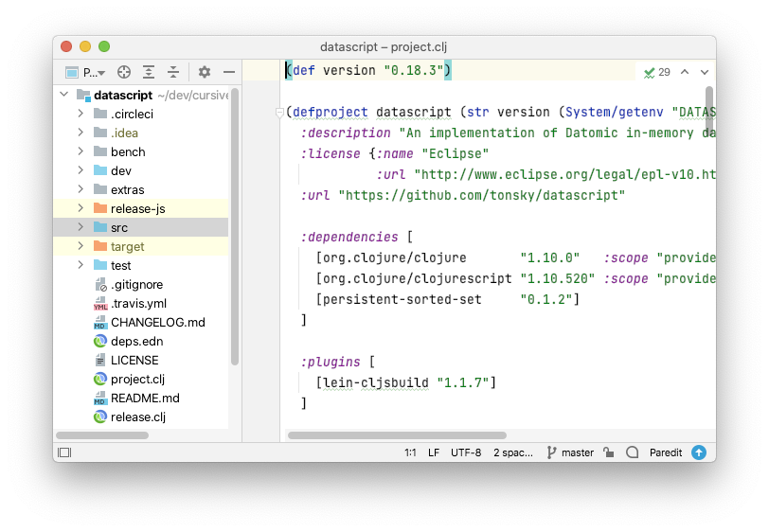This screenshot has width=769, height=532.
Task: Collapse the defproject code fold marker
Action: point(279,113)
